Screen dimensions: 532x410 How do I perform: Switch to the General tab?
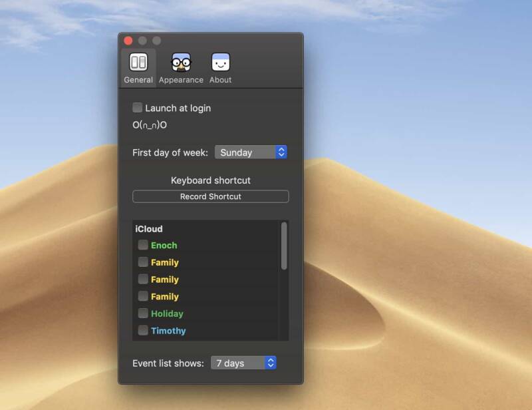[138, 68]
